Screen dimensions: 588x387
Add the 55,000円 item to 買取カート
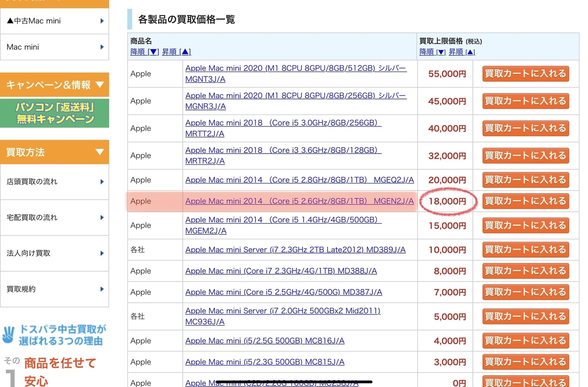(x=525, y=74)
